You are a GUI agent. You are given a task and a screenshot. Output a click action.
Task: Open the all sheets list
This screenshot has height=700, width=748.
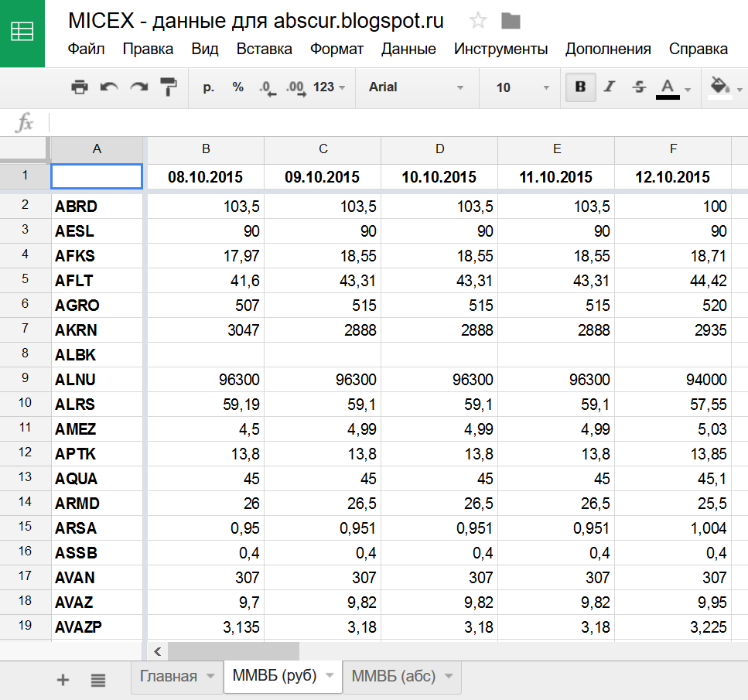[97, 679]
